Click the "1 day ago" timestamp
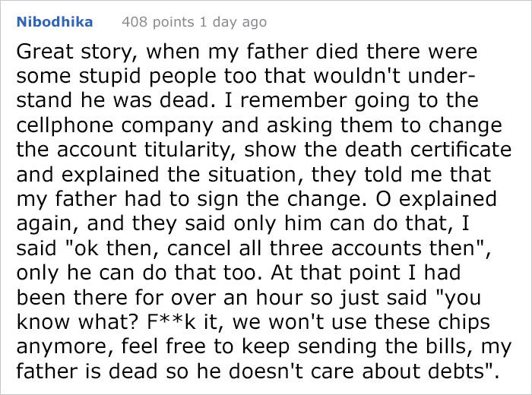532x395 pixels. coord(233,21)
